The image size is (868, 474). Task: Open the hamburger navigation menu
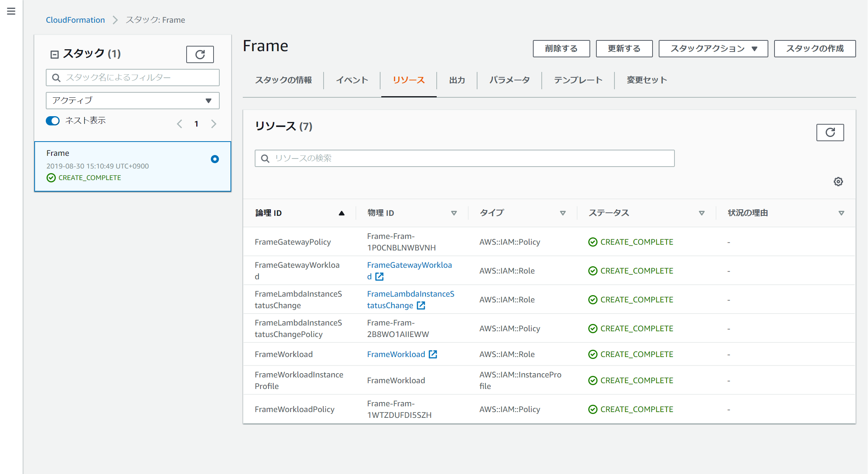coord(11,11)
